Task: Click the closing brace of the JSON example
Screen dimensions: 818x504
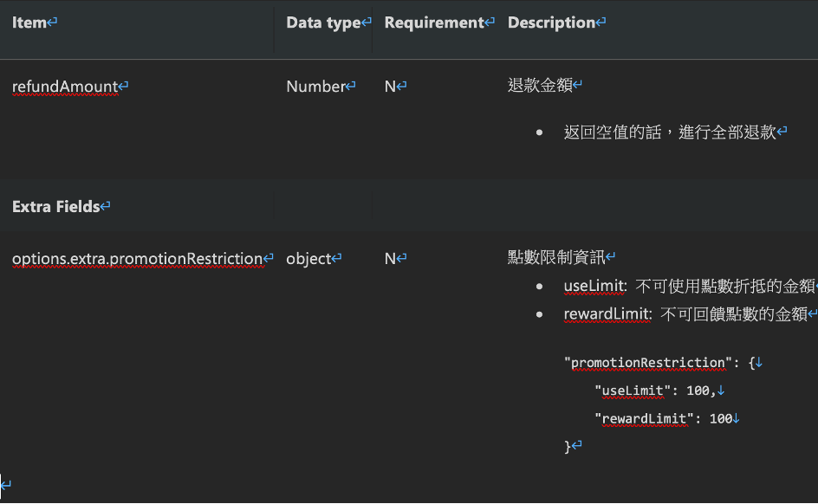Action: click(x=568, y=446)
